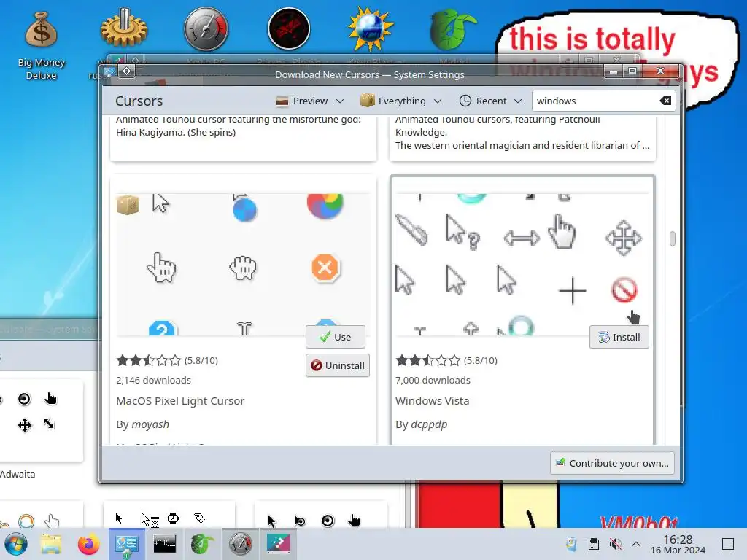Open the gauge speedometer desktop icon
Viewport: 747px width, 560px height.
206,28
